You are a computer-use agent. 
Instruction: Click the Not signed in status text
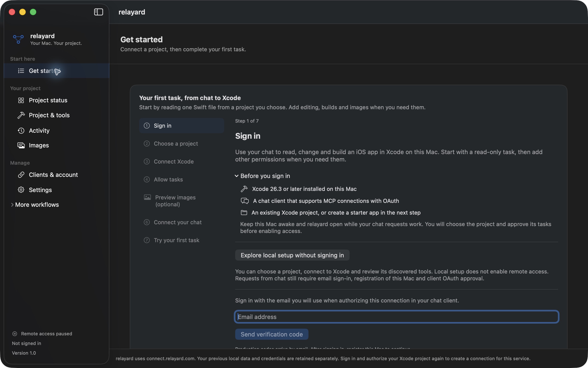click(26, 343)
